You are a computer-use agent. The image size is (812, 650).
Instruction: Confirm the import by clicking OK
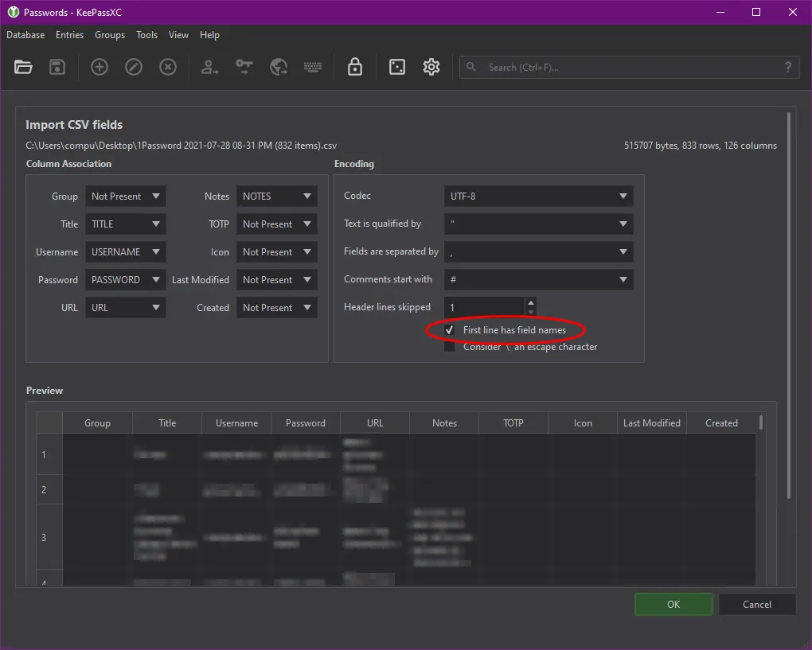(673, 604)
